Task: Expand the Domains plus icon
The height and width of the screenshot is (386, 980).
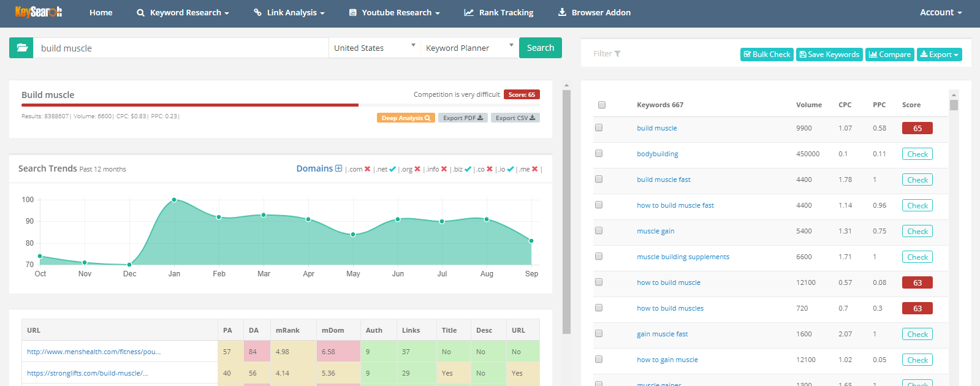Action: [x=338, y=168]
